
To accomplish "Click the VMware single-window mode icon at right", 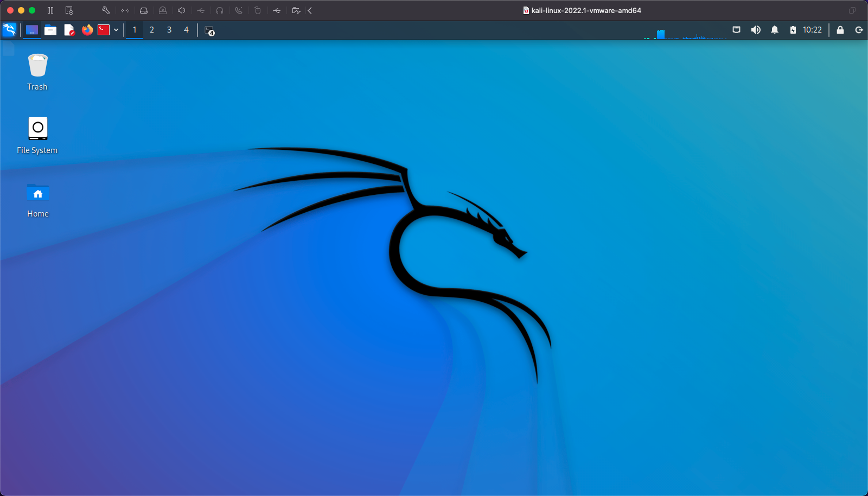I will (852, 10).
